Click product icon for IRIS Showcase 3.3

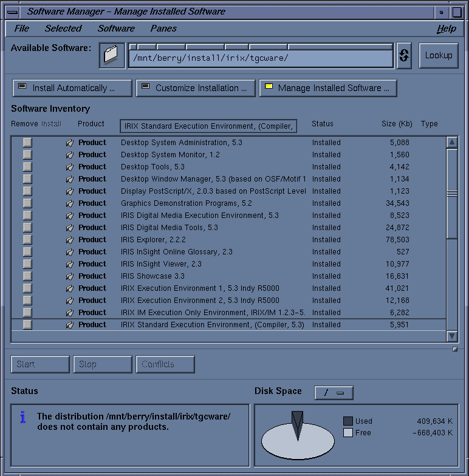[70, 276]
